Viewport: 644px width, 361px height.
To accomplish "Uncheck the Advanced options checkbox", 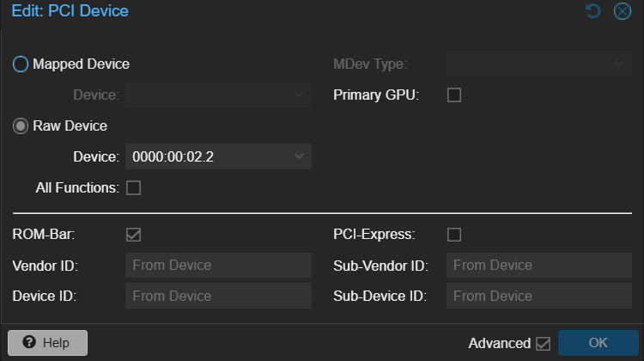I will click(x=543, y=344).
